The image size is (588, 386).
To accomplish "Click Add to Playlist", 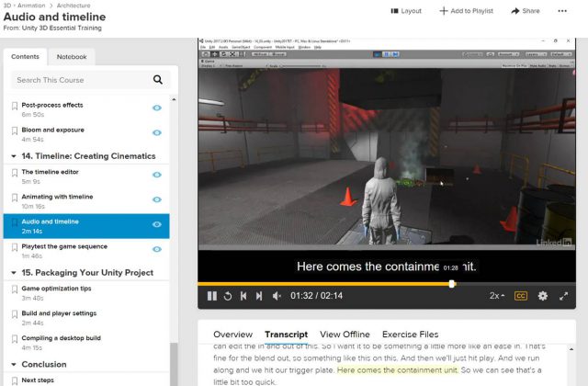I will (466, 11).
